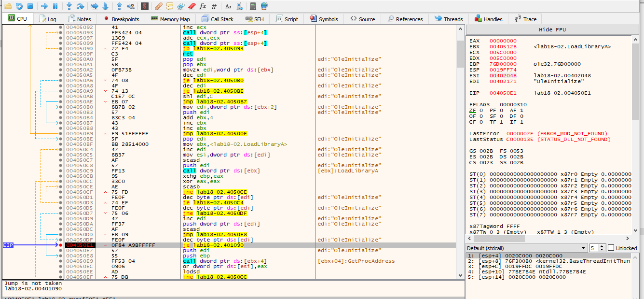Show the Functions list fx icon
The width and height of the screenshot is (644, 299).
point(203,6)
